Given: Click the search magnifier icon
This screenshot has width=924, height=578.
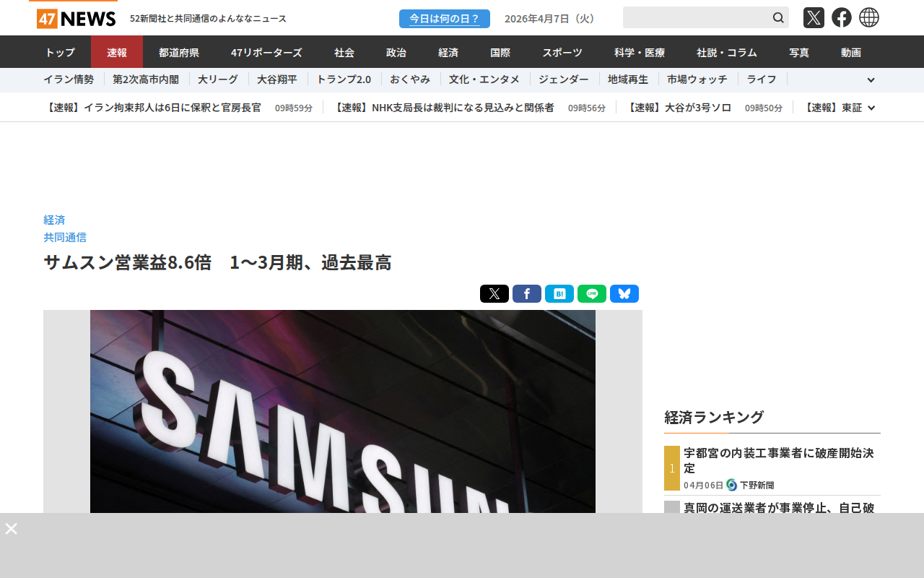Looking at the screenshot, I should tap(778, 17).
